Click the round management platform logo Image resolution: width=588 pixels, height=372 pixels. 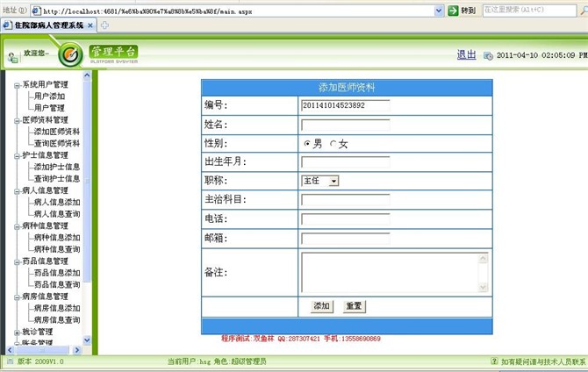[70, 55]
